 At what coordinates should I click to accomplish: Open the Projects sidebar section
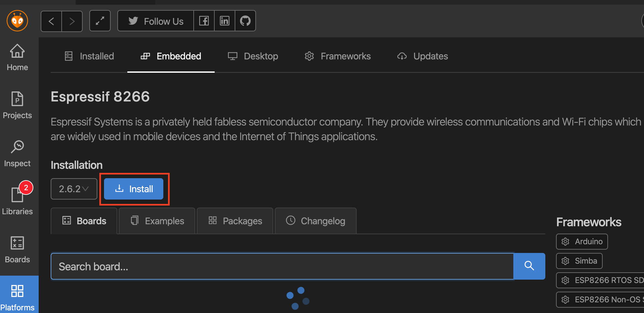17,105
